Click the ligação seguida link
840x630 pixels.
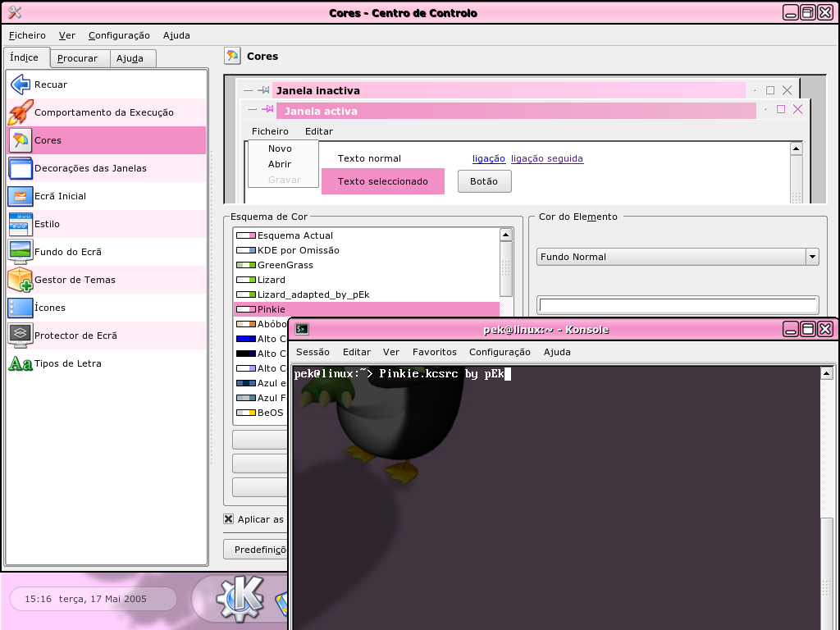tap(547, 158)
